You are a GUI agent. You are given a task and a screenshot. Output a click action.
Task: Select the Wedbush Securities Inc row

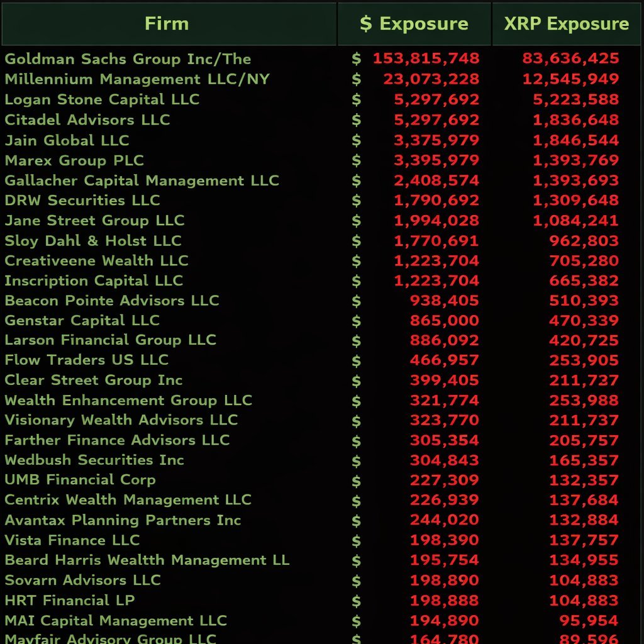click(x=94, y=460)
